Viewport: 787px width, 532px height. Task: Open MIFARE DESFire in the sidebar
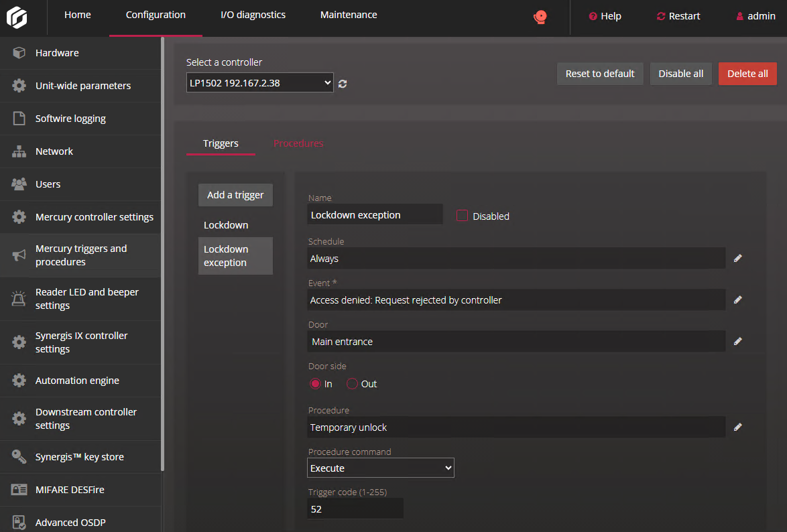click(80, 489)
